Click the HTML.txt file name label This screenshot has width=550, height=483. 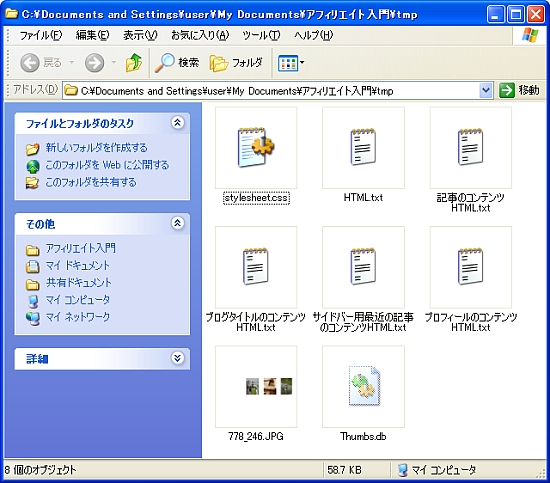click(x=363, y=197)
